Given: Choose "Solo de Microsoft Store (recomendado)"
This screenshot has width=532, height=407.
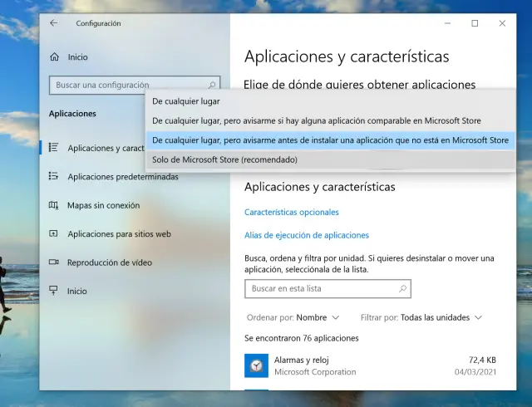Looking at the screenshot, I should tap(224, 159).
